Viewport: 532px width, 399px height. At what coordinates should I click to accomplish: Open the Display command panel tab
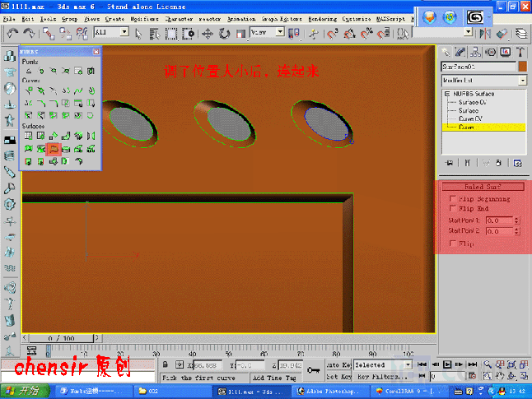tap(506, 52)
